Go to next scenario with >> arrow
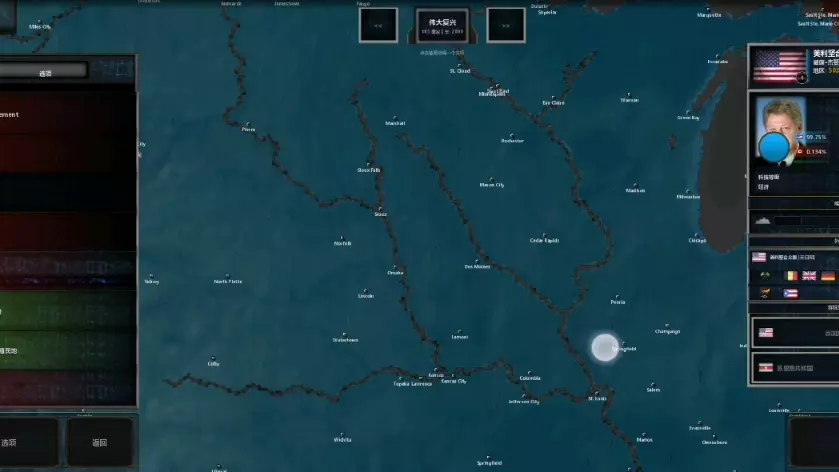839x472 pixels. pyautogui.click(x=506, y=25)
